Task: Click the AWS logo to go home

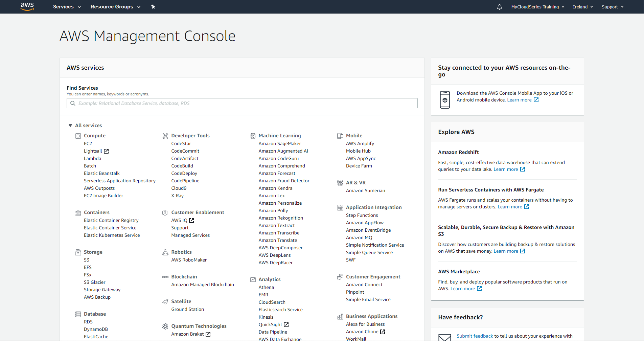Action: click(27, 6)
